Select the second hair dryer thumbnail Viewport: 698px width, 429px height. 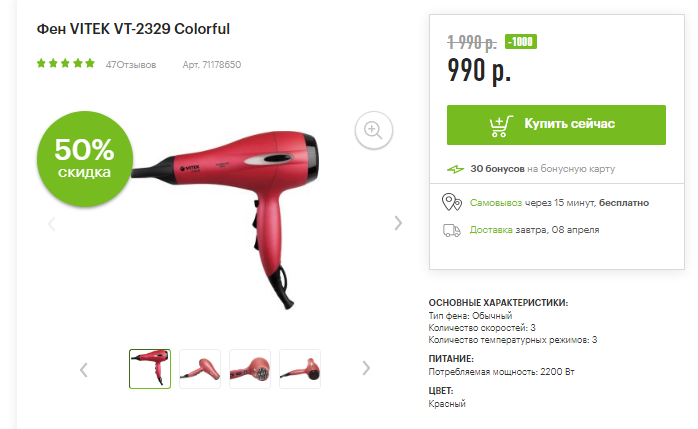tap(200, 369)
